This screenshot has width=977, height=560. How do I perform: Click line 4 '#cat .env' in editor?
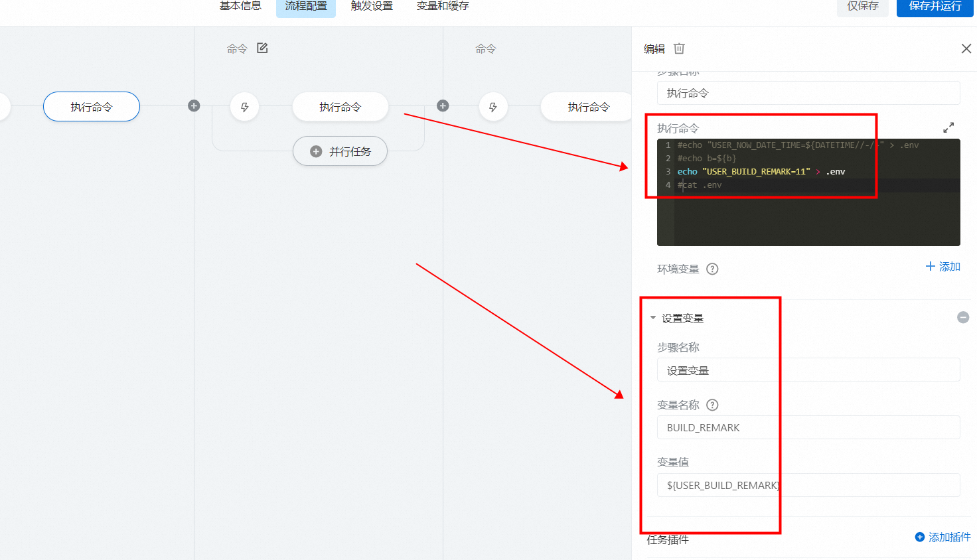pyautogui.click(x=700, y=185)
